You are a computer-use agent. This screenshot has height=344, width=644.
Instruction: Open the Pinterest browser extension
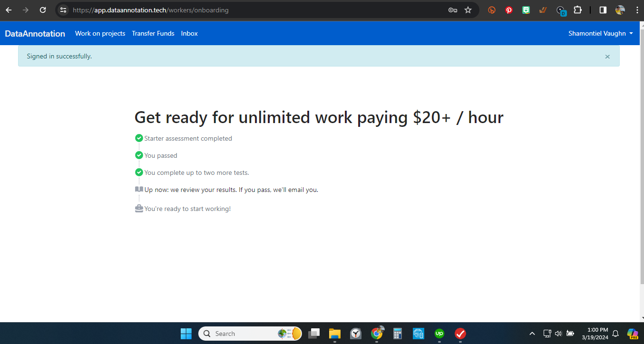508,10
